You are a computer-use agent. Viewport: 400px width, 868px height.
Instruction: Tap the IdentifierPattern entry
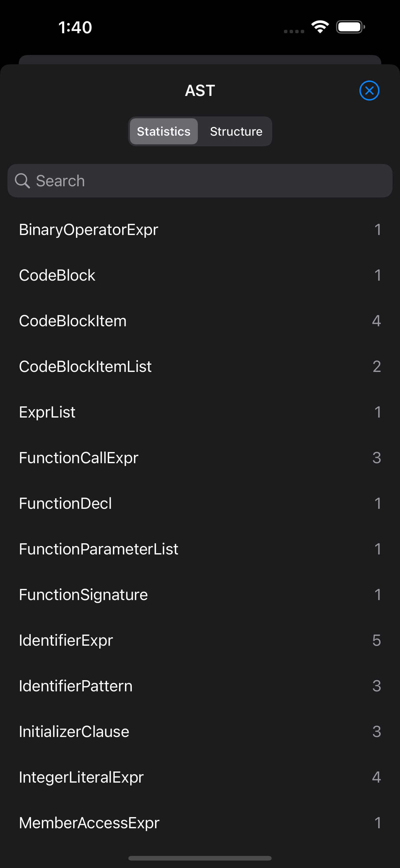[200, 686]
